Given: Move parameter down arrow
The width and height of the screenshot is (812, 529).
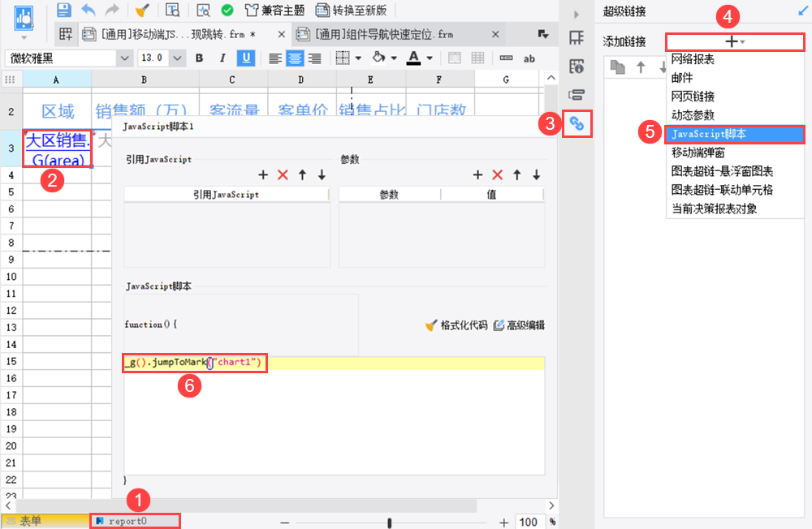Looking at the screenshot, I should point(537,175).
